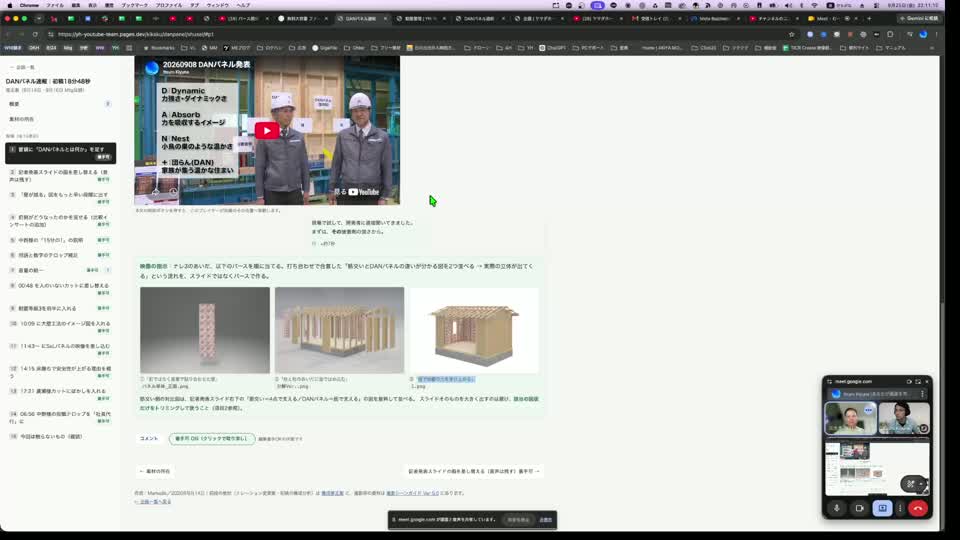The image size is (960, 540).
Task: Go back via 企画一覧 link in sidebar
Action: pos(22,67)
